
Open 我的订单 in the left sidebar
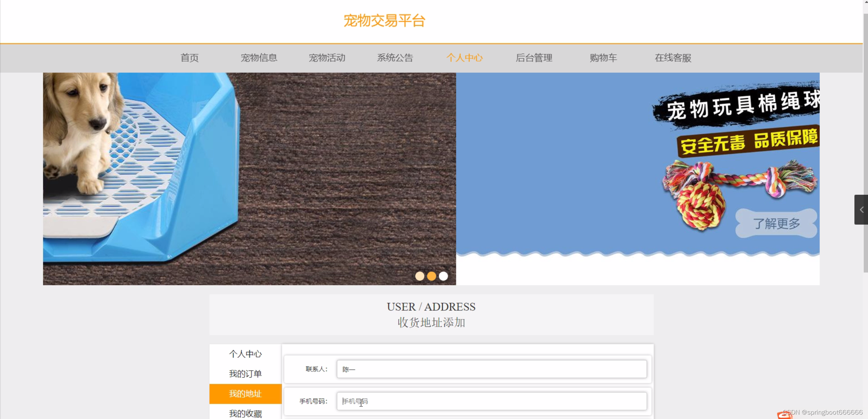pyautogui.click(x=245, y=374)
